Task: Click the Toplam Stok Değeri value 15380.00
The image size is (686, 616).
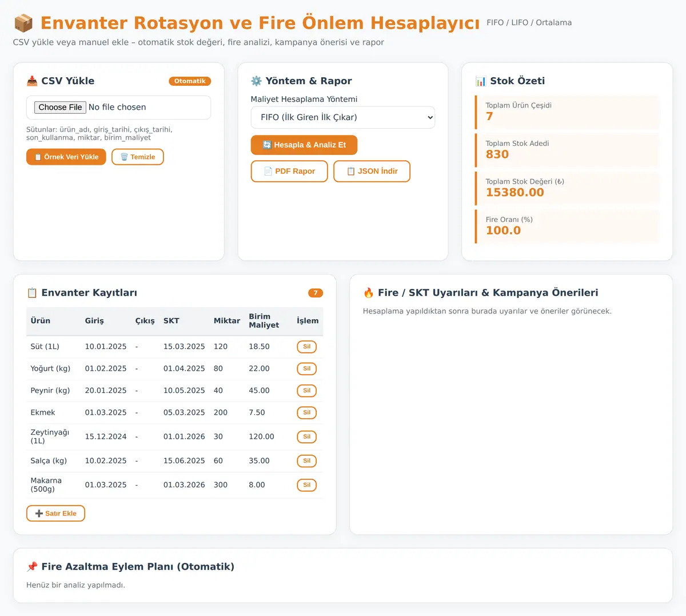Action: (515, 193)
